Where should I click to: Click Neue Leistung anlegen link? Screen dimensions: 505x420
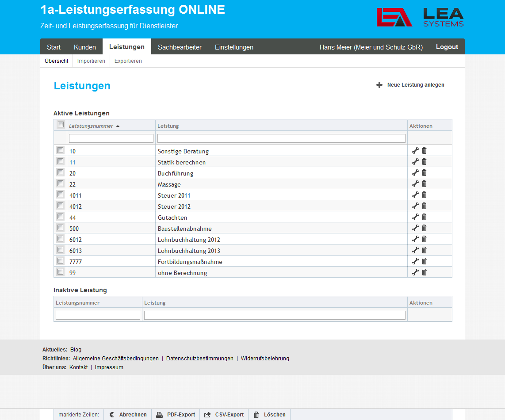(x=416, y=85)
